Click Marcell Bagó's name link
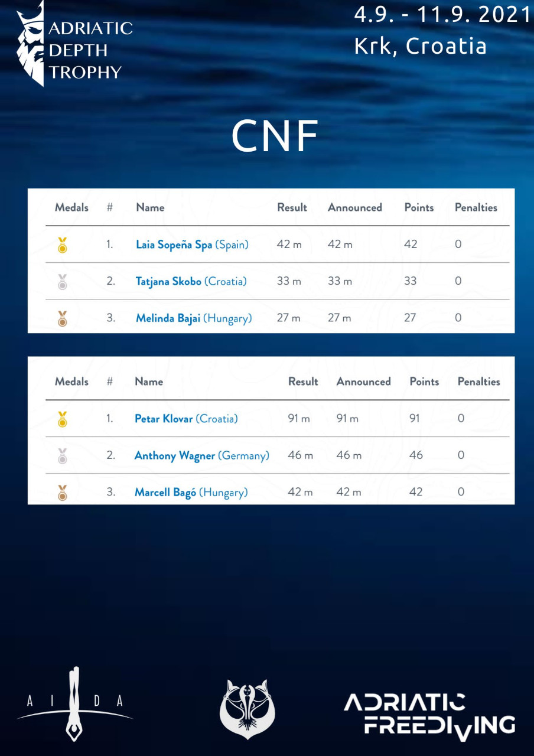The width and height of the screenshot is (534, 756). pos(165,492)
